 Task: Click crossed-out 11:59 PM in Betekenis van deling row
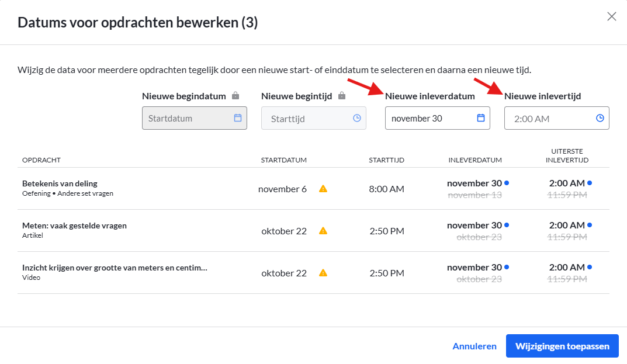(567, 195)
